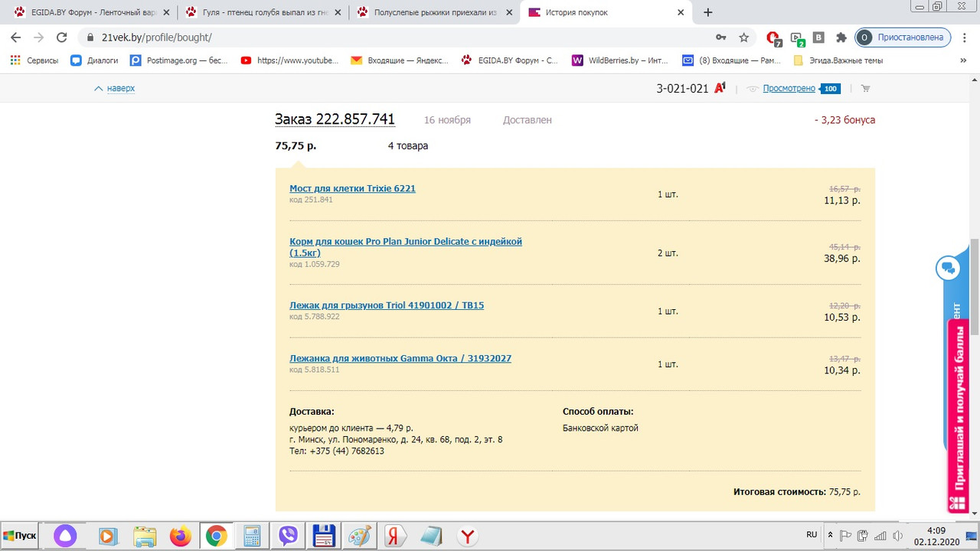Click the video downloader extension icon
Screen dimensions: 980x551
pos(797,38)
